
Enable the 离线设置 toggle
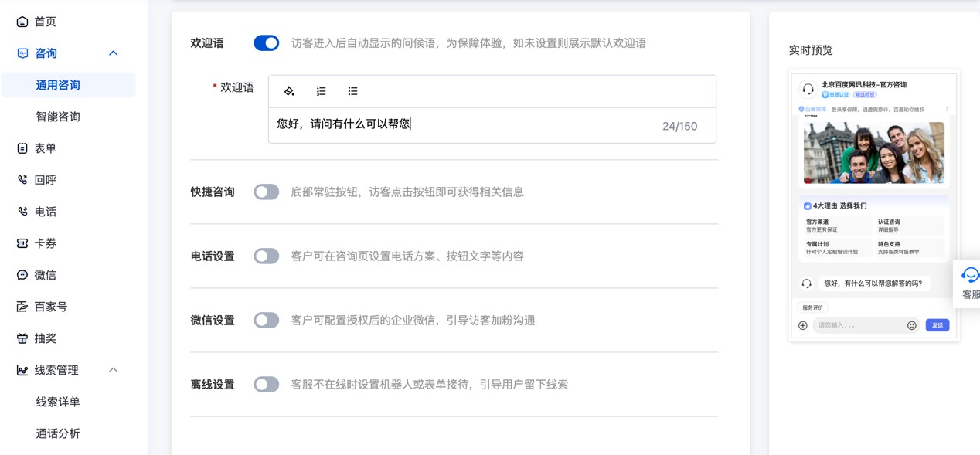266,384
